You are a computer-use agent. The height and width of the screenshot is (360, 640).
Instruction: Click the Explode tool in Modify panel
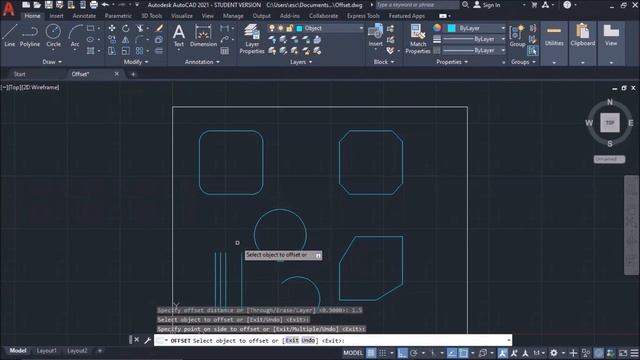tap(159, 40)
